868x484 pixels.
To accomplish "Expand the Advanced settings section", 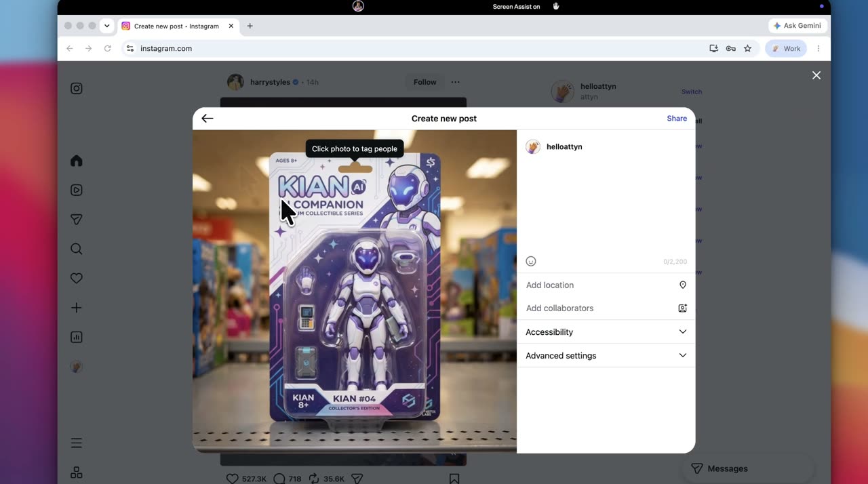I will (x=606, y=355).
